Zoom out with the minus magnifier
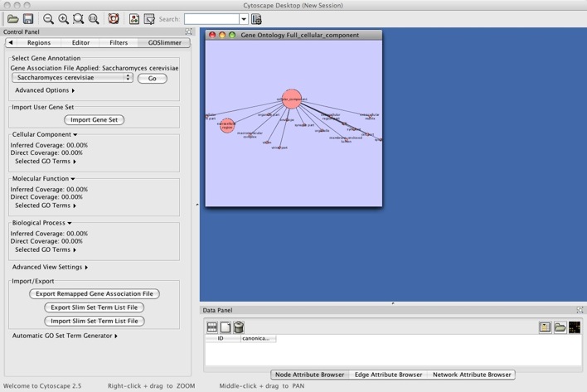Image resolution: width=587 pixels, height=392 pixels. tap(49, 18)
